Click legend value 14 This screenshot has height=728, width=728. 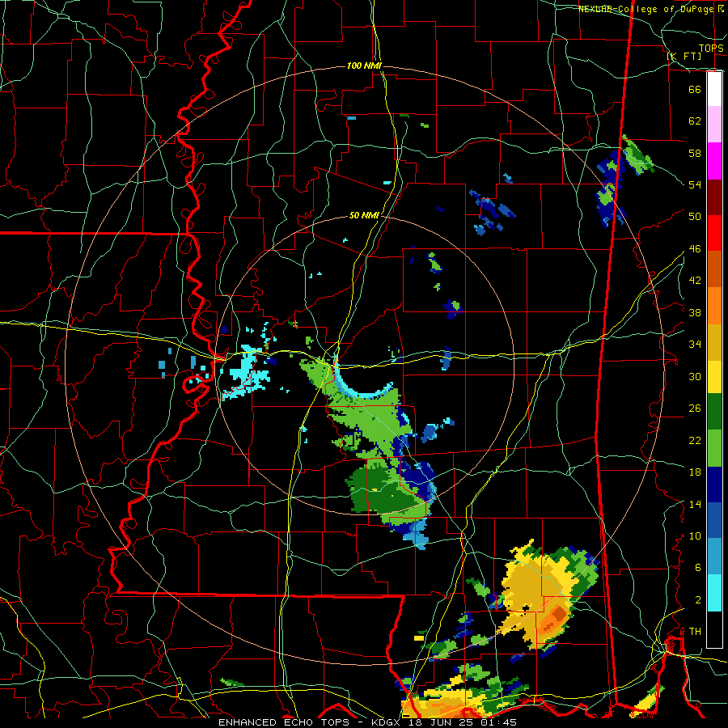point(695,504)
